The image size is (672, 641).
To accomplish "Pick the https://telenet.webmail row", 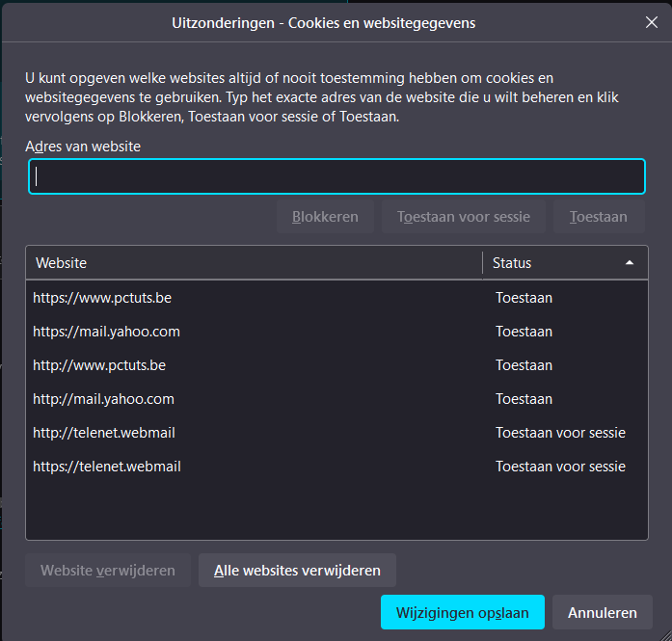I will click(x=107, y=467).
